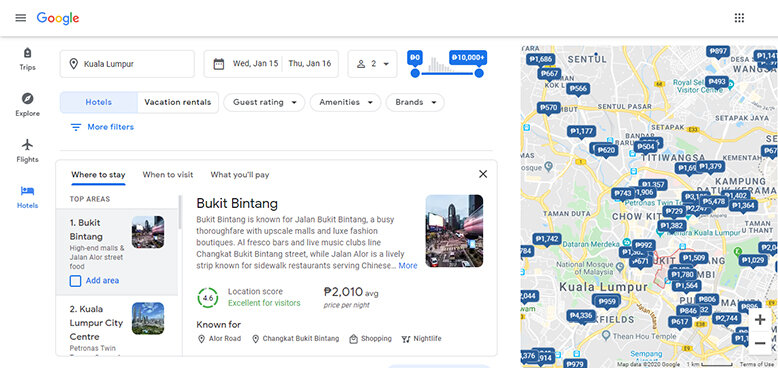
Task: Open Explore compass icon
Action: pyautogui.click(x=27, y=98)
